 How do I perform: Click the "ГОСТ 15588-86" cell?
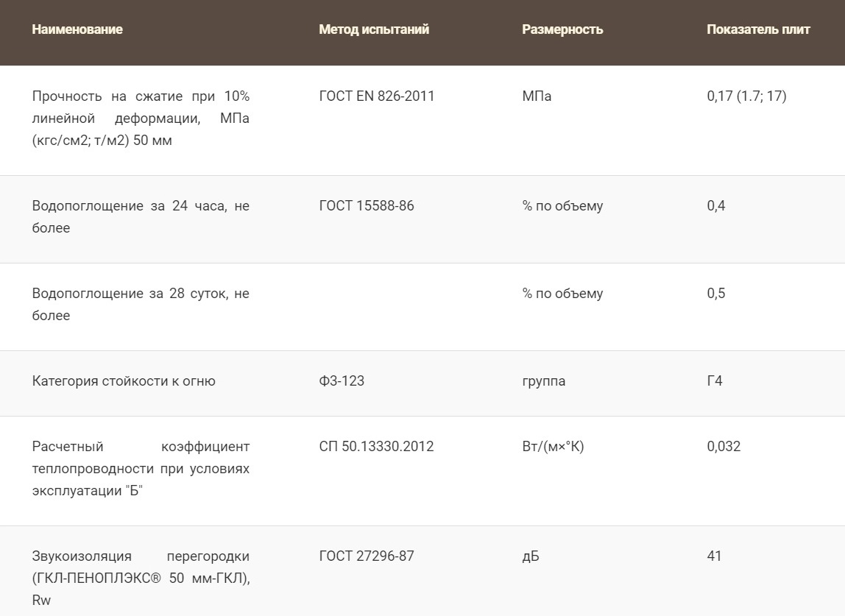click(367, 206)
